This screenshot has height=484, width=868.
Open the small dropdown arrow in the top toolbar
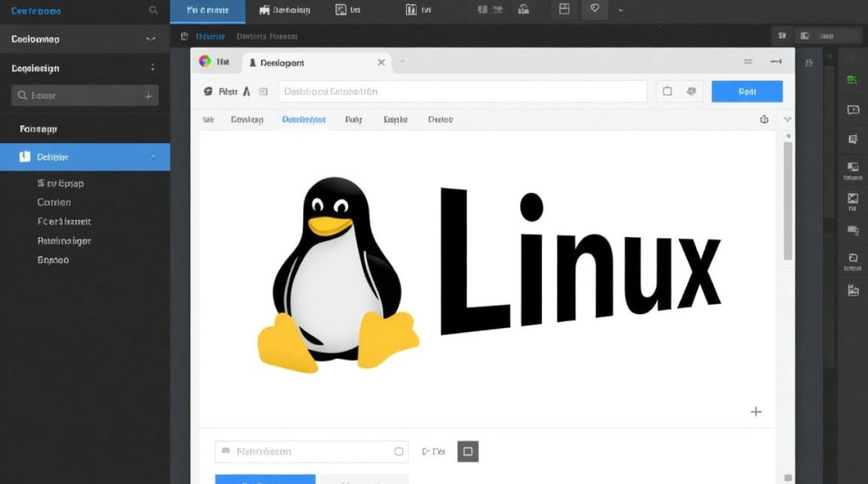click(621, 10)
